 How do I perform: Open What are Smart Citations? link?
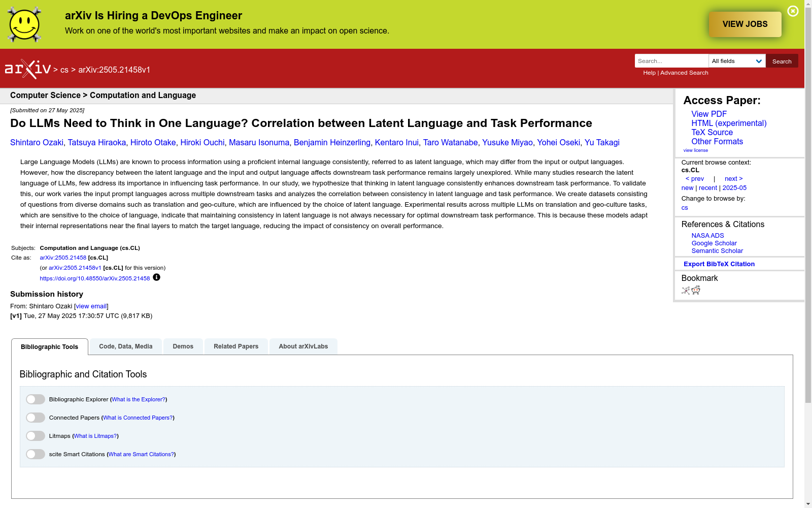tap(142, 455)
